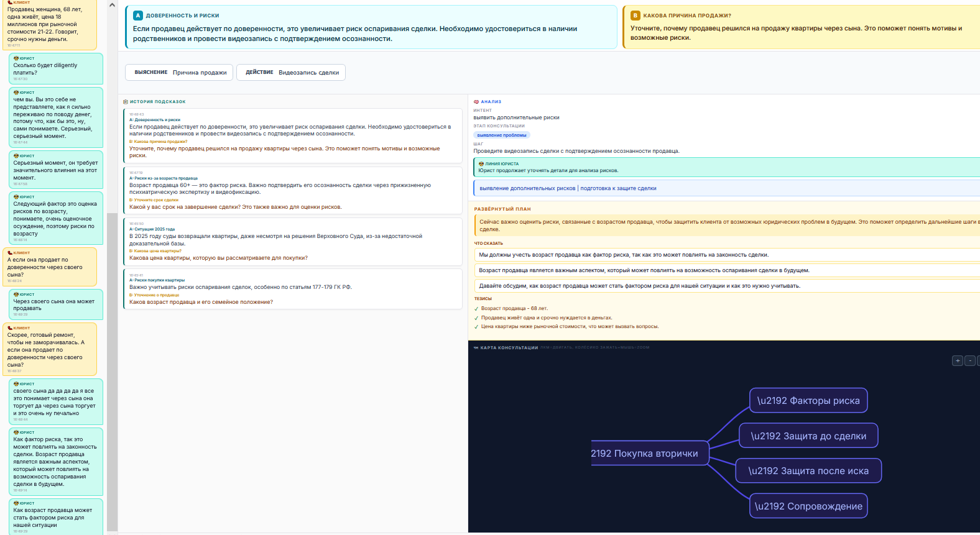This screenshot has height=535, width=980.
Task: Zoom out the consultation map with minus
Action: click(969, 361)
